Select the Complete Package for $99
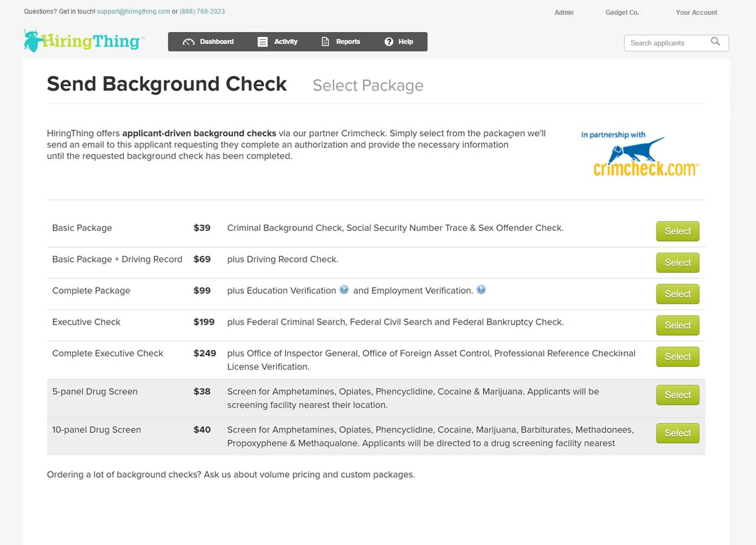Screen dimensions: 756x545 coord(677,294)
